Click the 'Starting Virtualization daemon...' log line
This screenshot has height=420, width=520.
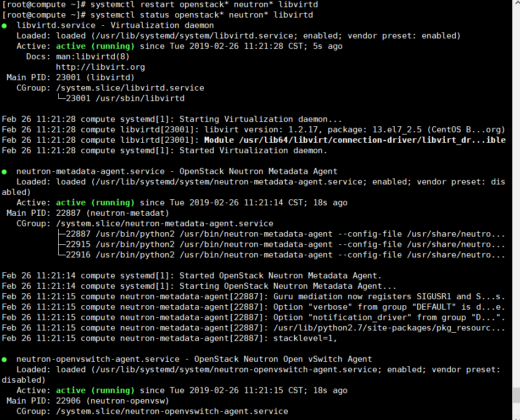point(172,119)
